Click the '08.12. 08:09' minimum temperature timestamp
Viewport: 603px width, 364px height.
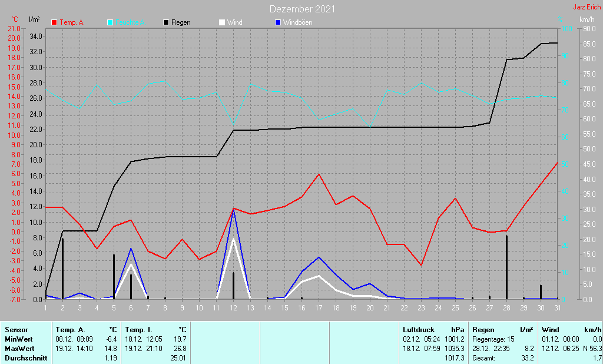click(x=74, y=339)
